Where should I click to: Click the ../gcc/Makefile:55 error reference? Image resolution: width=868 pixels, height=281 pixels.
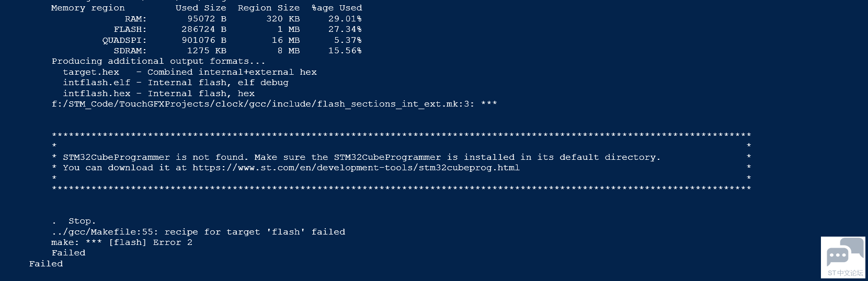click(107, 232)
